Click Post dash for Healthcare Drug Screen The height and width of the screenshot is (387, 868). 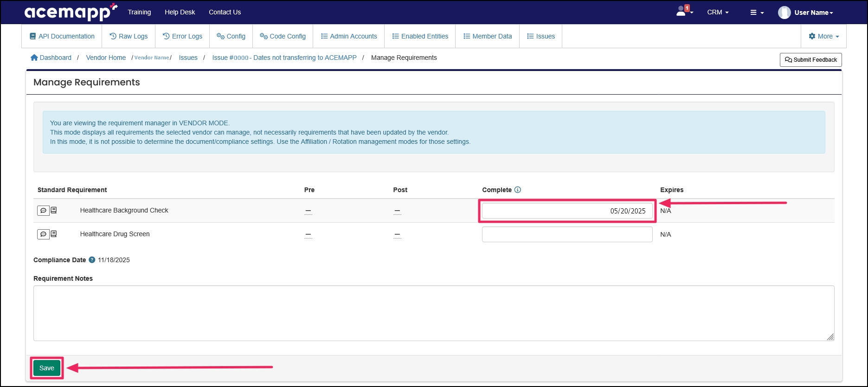[397, 235]
